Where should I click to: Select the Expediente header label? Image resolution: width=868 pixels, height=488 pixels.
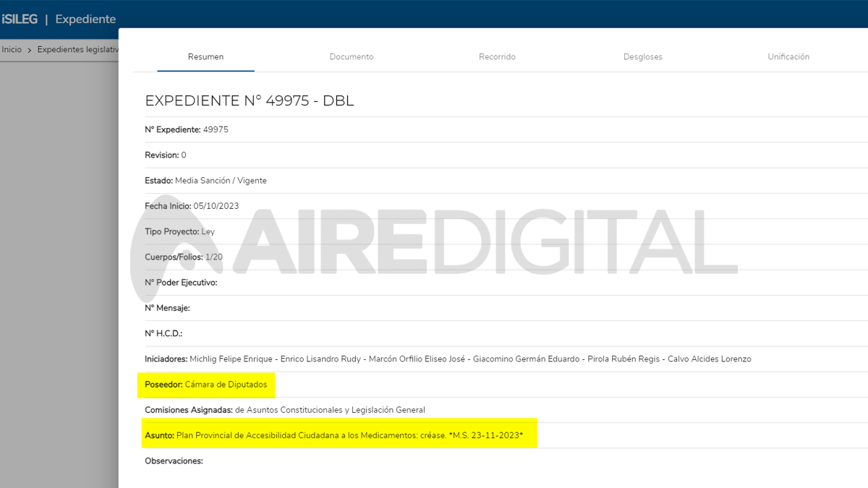85,19
